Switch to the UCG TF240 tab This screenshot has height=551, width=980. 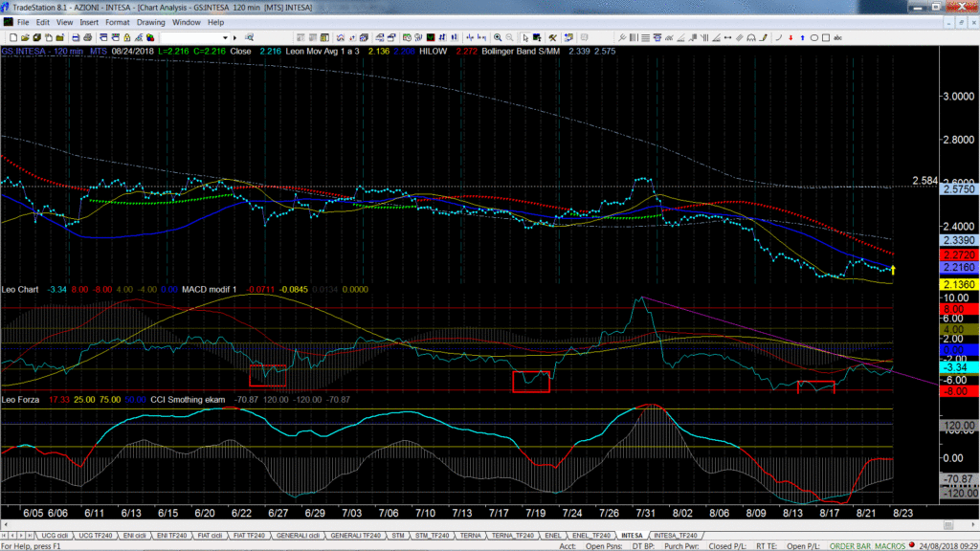tap(95, 536)
